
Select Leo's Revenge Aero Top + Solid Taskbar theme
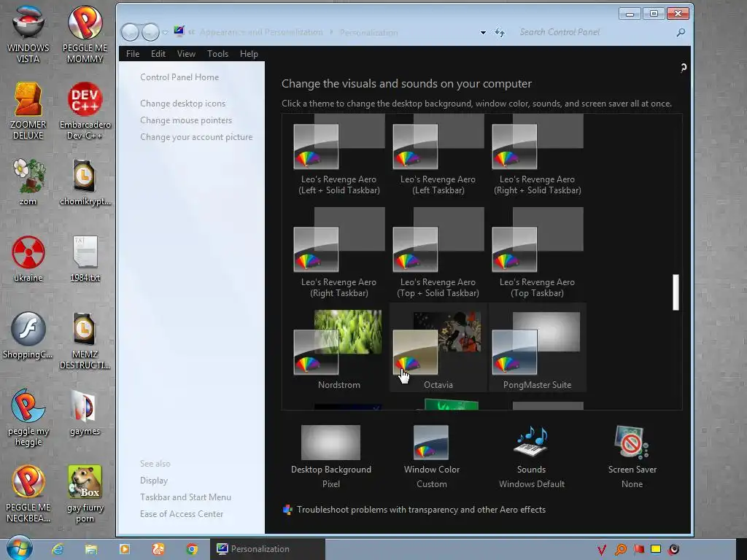(438, 253)
